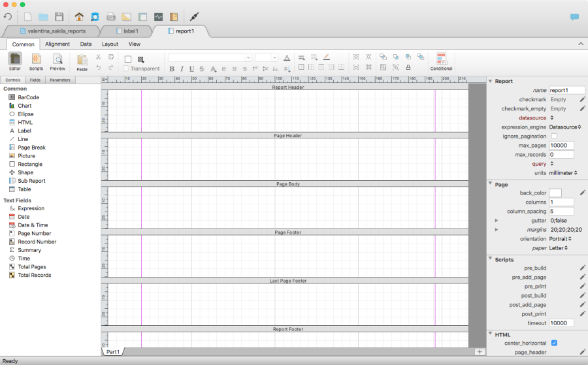
Task: Toggle strikethrough text formatting
Action: click(x=202, y=69)
